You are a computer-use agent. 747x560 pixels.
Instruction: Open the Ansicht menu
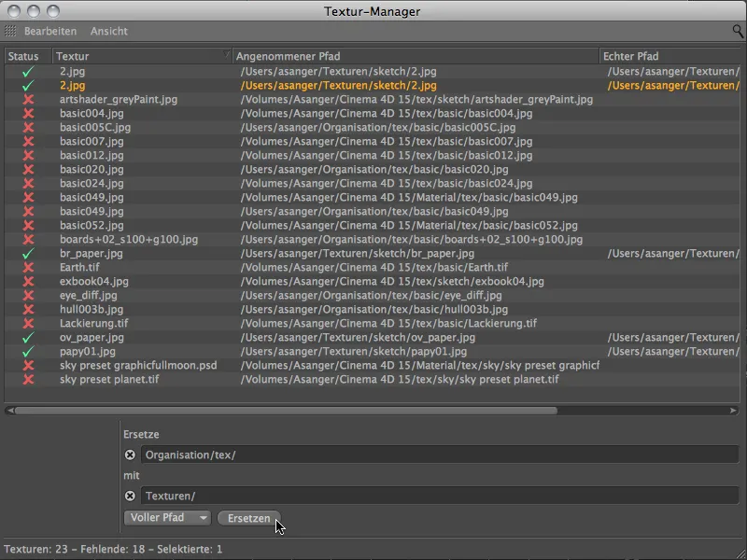click(109, 31)
